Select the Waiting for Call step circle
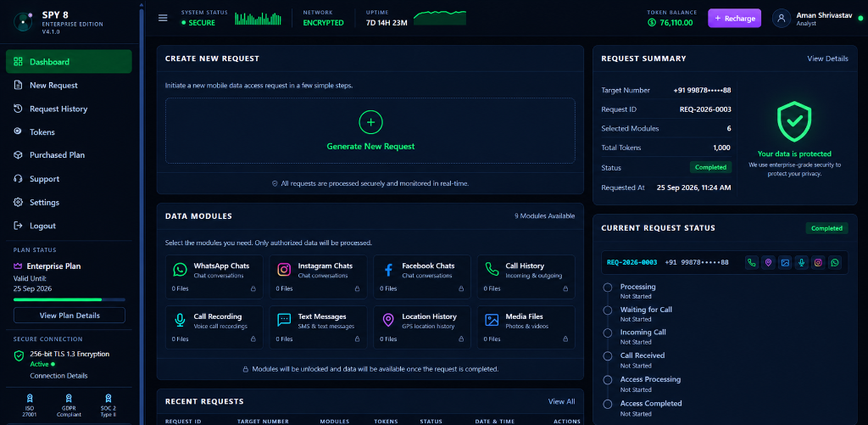Viewport: 868px width, 425px height. click(608, 310)
